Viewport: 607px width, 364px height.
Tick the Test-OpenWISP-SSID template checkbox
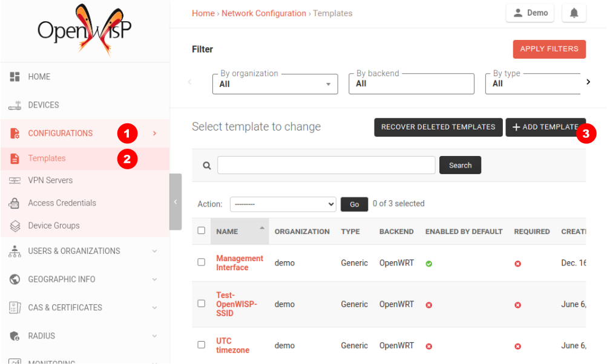[202, 304]
